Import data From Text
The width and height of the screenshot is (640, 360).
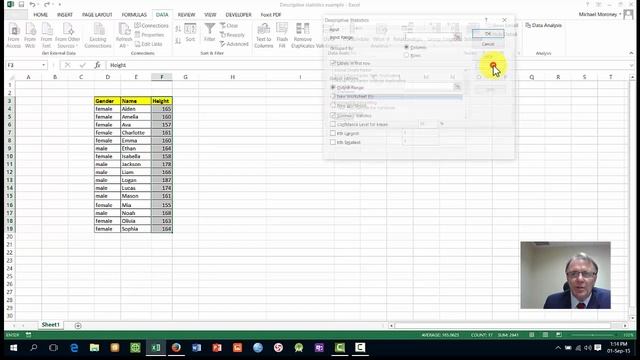[46, 36]
